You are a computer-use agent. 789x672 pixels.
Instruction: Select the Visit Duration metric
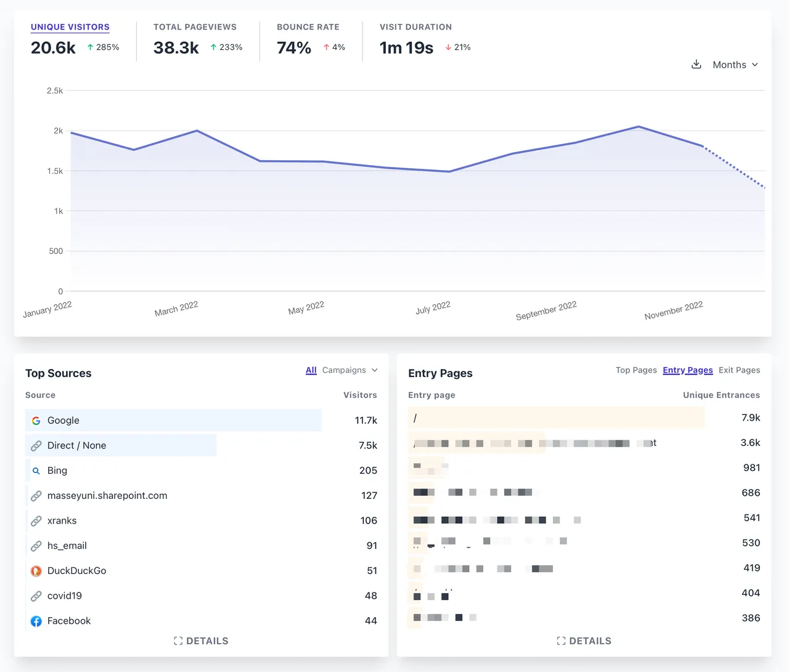(415, 27)
